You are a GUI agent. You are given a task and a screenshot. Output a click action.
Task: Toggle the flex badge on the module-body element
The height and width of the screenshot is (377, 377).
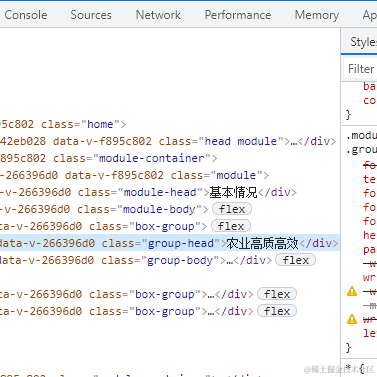pyautogui.click(x=232, y=209)
